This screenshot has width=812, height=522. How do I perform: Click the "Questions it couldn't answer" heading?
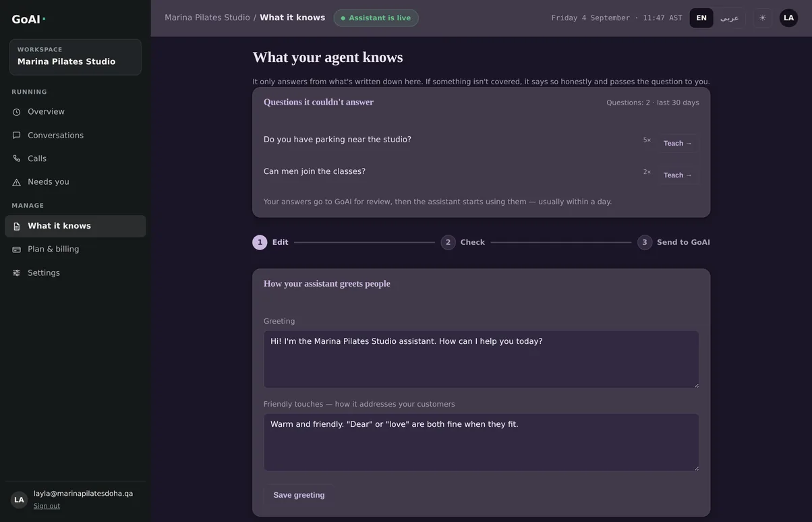(318, 103)
